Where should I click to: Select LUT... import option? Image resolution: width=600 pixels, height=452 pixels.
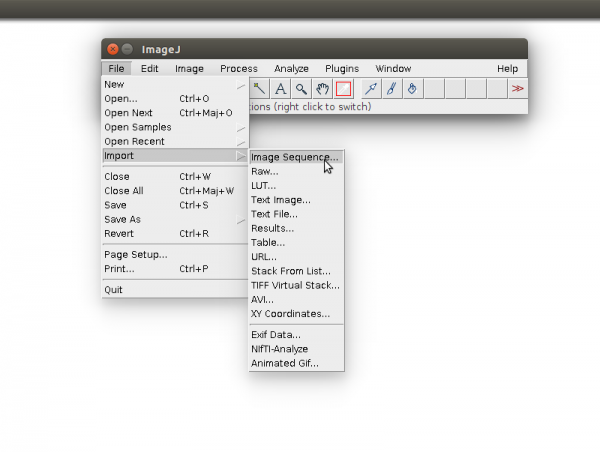(x=296, y=186)
